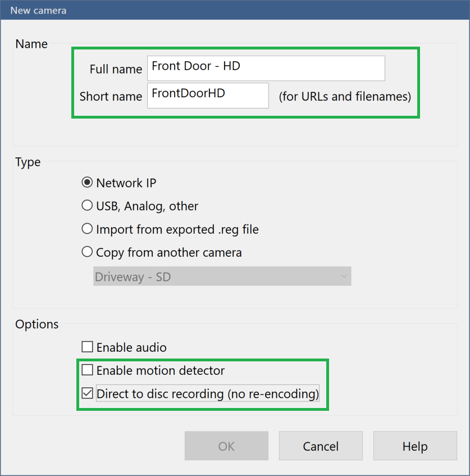
Task: Click the New camera title bar
Action: [x=235, y=10]
